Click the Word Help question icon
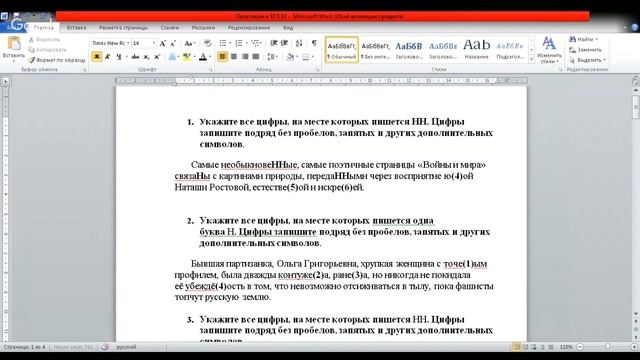 coord(635,28)
